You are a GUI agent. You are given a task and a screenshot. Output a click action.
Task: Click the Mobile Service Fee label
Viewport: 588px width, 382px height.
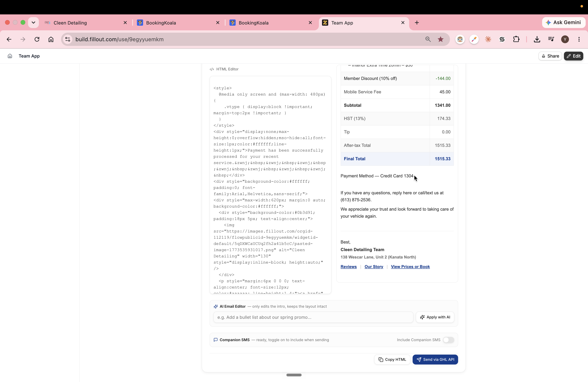tap(362, 92)
